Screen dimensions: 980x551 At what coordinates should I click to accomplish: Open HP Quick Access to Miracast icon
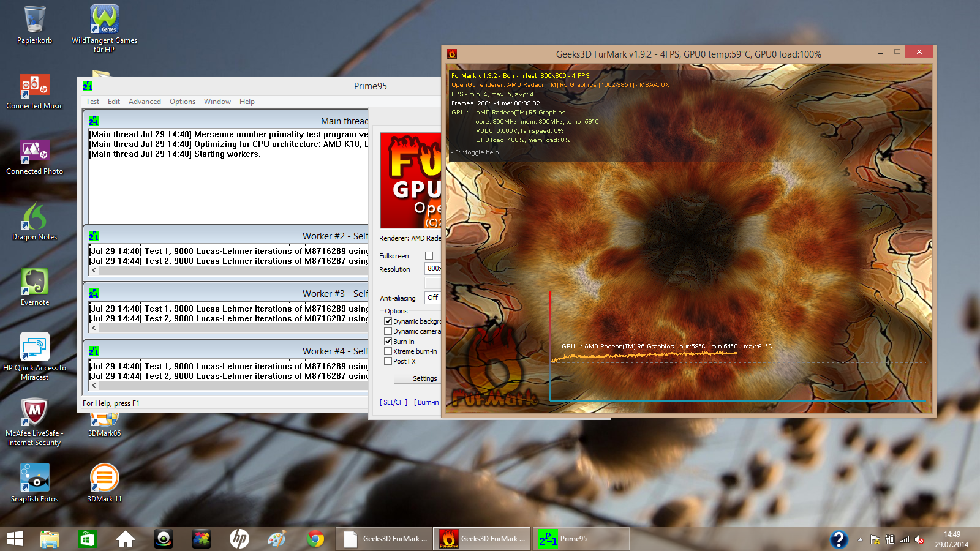34,356
